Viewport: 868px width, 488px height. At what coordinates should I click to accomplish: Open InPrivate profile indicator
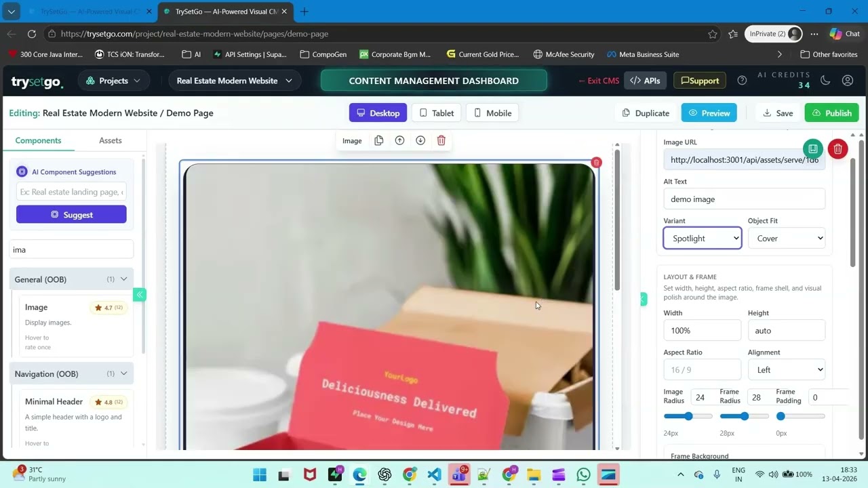tap(774, 34)
